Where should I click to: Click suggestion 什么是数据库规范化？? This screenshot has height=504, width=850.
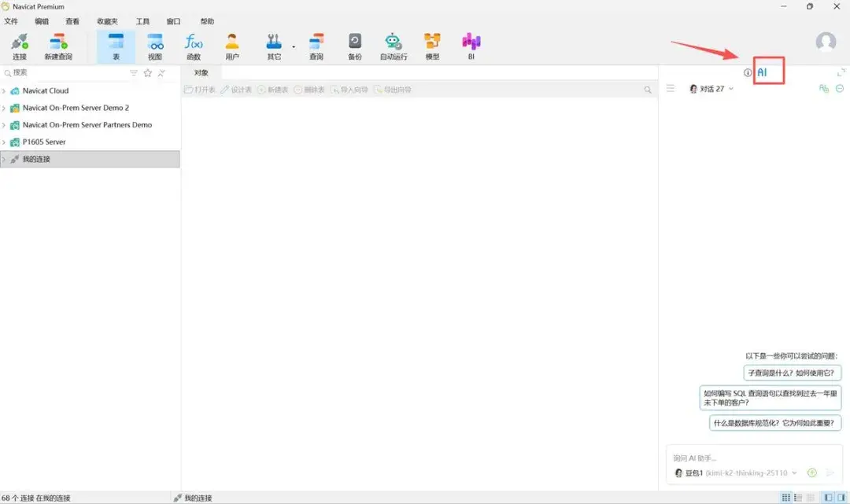[x=774, y=423]
